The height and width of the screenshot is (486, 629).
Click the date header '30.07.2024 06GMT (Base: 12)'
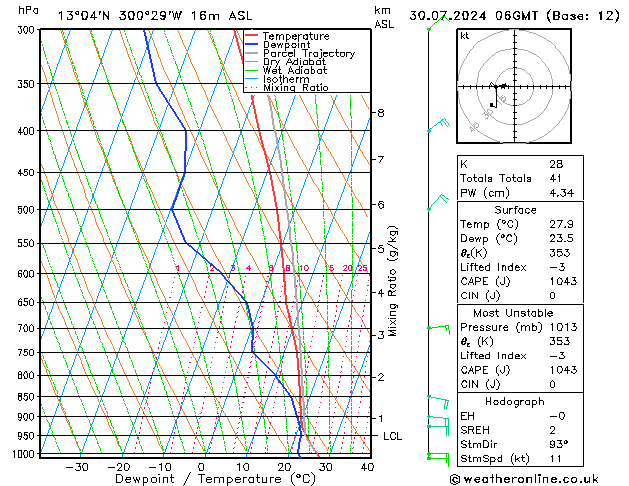[x=514, y=16]
